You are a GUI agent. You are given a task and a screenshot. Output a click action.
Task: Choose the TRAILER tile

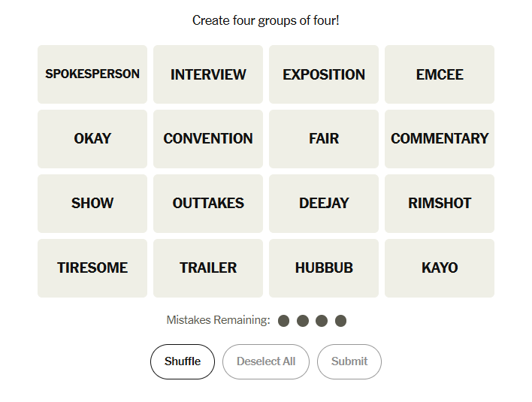(208, 268)
